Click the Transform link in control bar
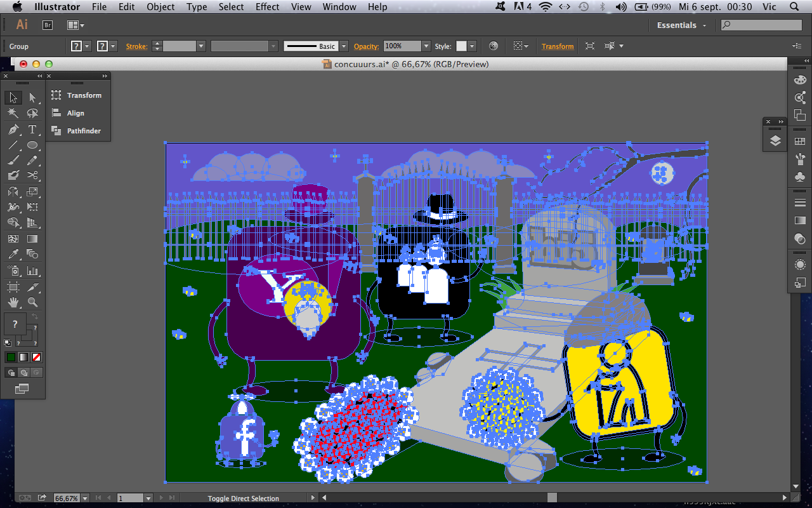 click(558, 46)
